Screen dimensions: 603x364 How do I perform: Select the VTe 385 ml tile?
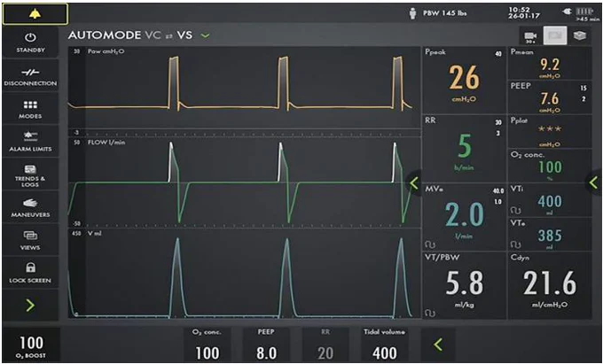(550, 234)
